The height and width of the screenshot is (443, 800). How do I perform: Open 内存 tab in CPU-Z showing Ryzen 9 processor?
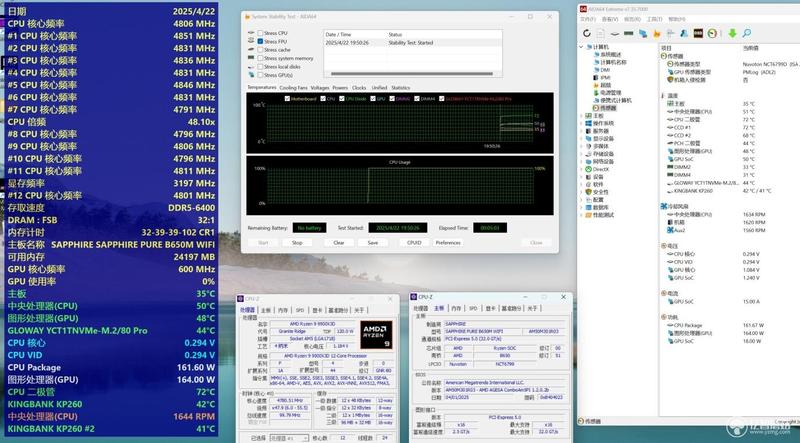click(283, 310)
